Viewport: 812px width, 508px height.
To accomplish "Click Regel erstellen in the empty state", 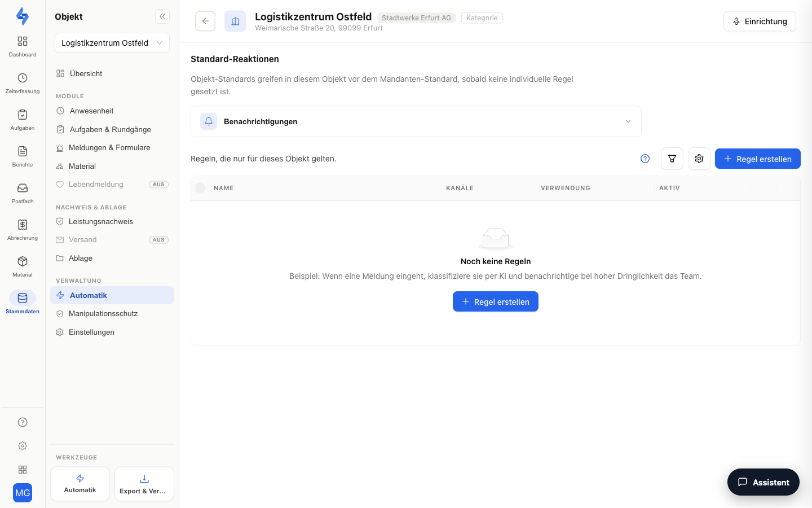I will 496,301.
